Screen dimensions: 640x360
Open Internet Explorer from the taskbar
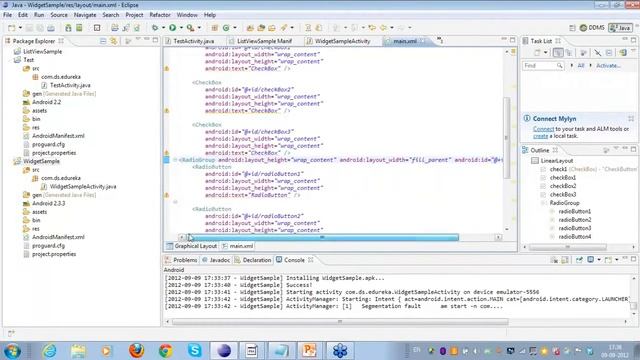pyautogui.click(x=50, y=351)
